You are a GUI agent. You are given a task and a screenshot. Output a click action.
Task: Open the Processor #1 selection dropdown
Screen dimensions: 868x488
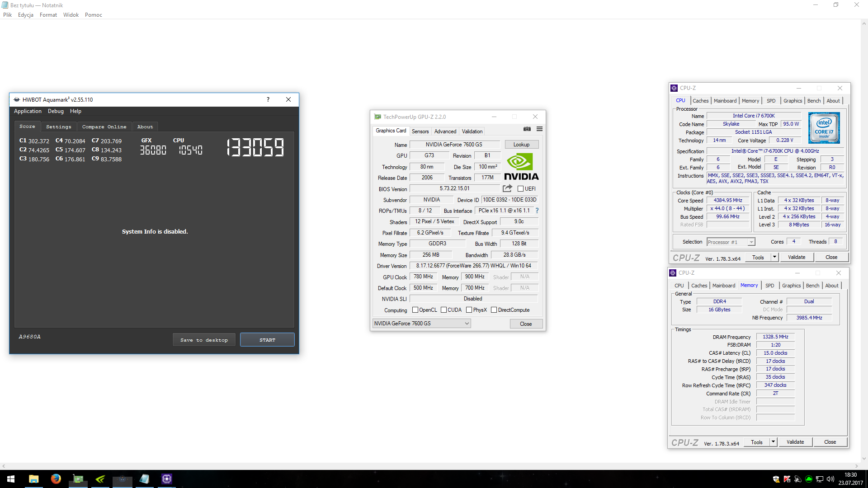(731, 242)
